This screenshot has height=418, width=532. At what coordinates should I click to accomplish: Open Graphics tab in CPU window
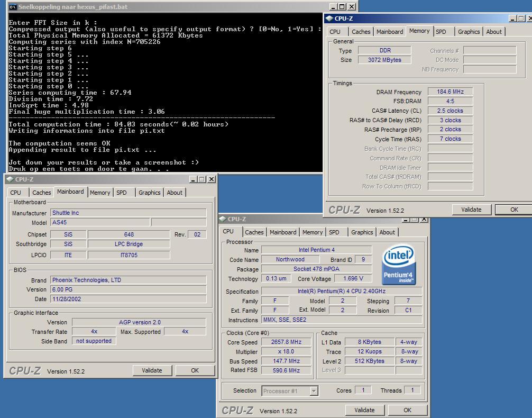tap(362, 232)
